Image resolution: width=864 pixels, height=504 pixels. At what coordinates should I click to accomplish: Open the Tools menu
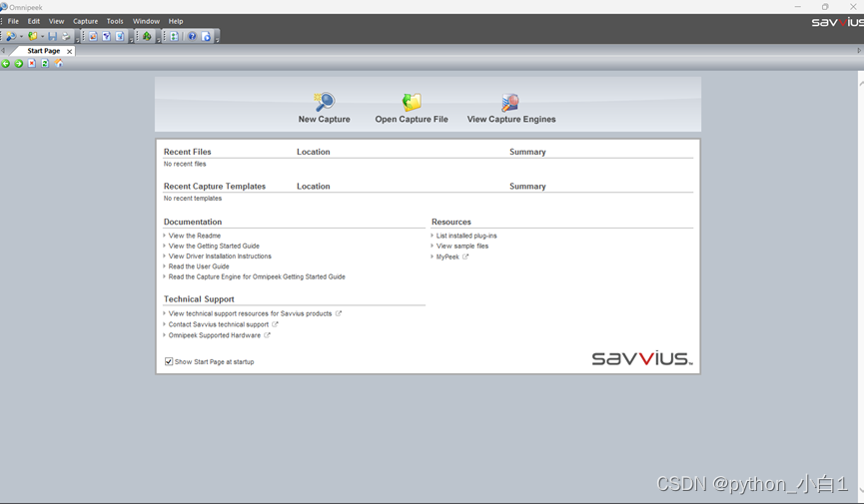[115, 22]
